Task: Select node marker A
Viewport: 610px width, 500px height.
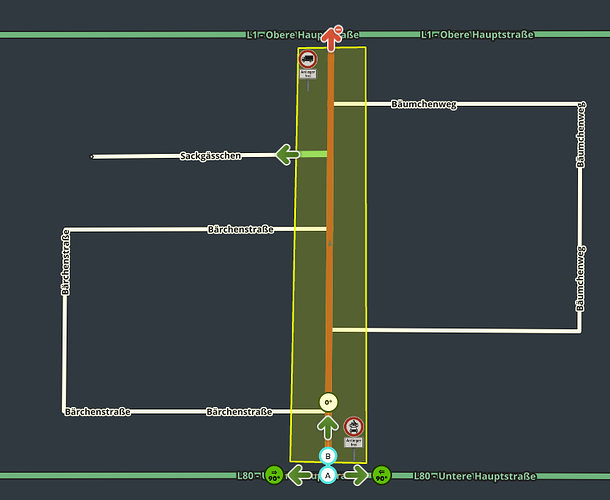Action: coord(328,476)
